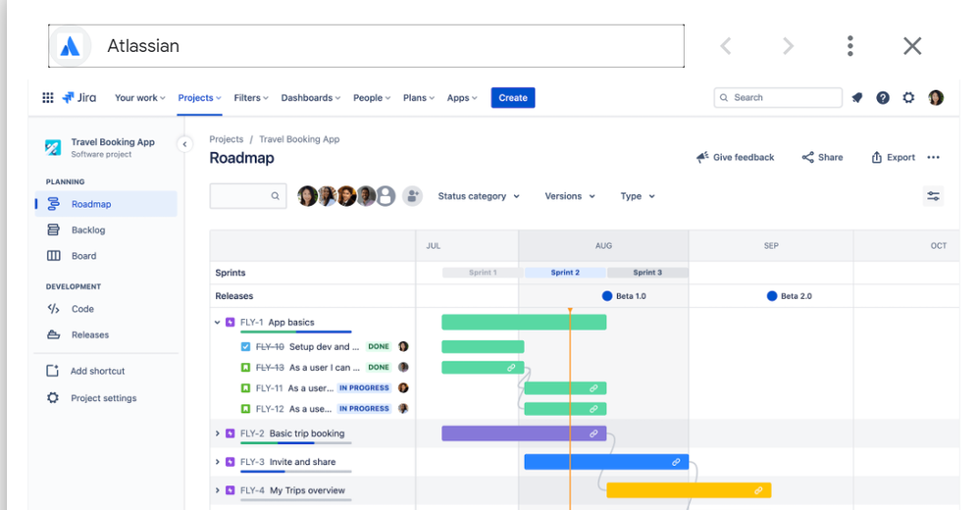980x510 pixels.
Task: Click the link icon on the FLY-12 bar
Action: pos(593,409)
